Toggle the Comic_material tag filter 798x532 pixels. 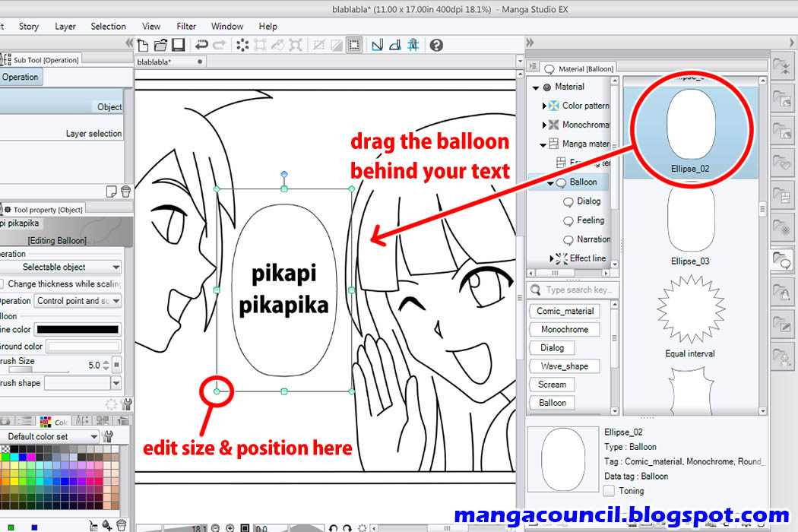tap(565, 311)
